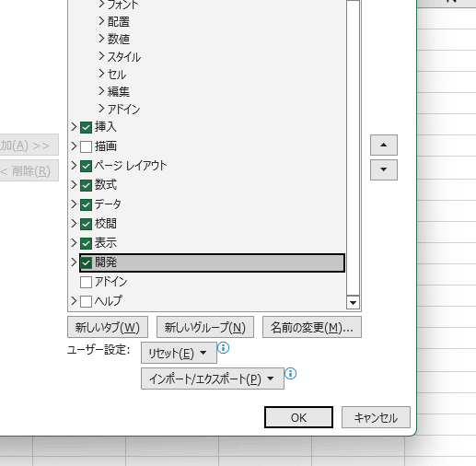Click the 名前の変更 button
Screen dimensions: 476x466
(312, 327)
